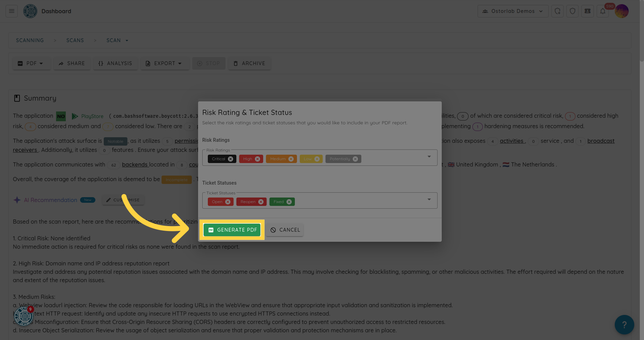Screen dimensions: 644x340
Task: Expand the Risk Ratings dropdown arrow
Action: 429,157
